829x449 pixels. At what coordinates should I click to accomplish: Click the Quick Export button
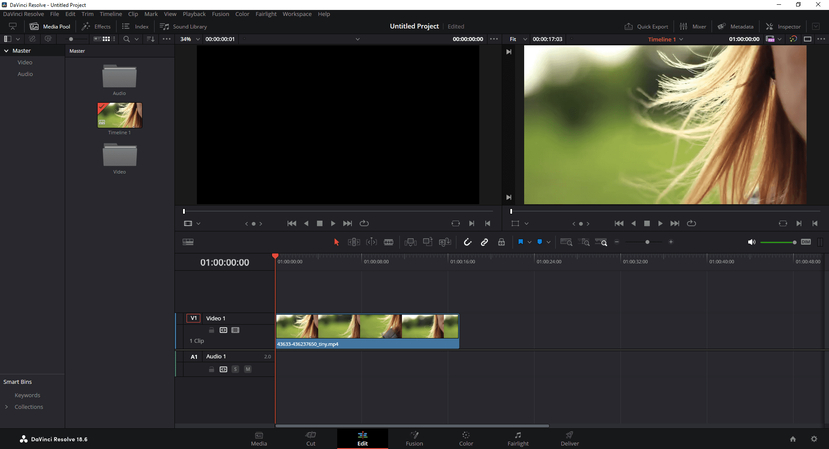coord(646,27)
